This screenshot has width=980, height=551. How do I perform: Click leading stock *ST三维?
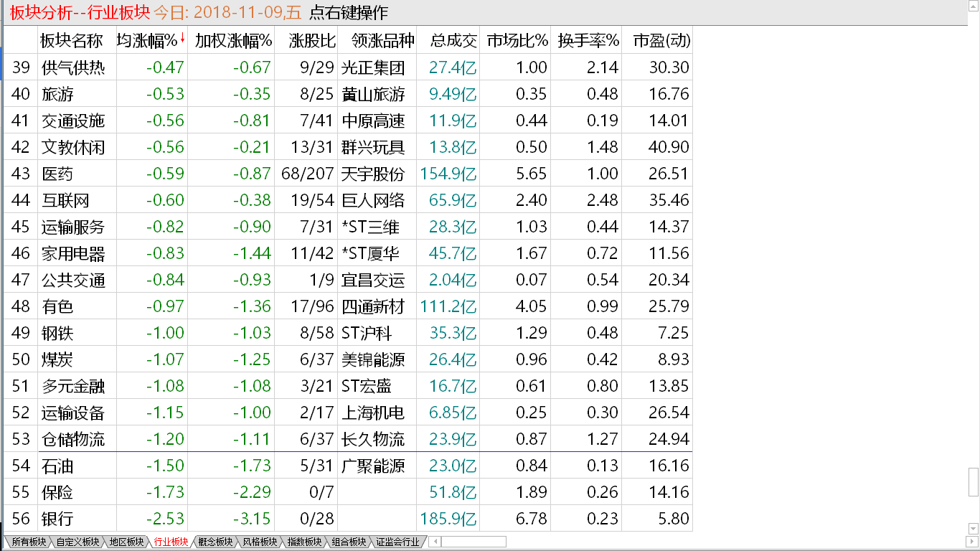point(370,227)
